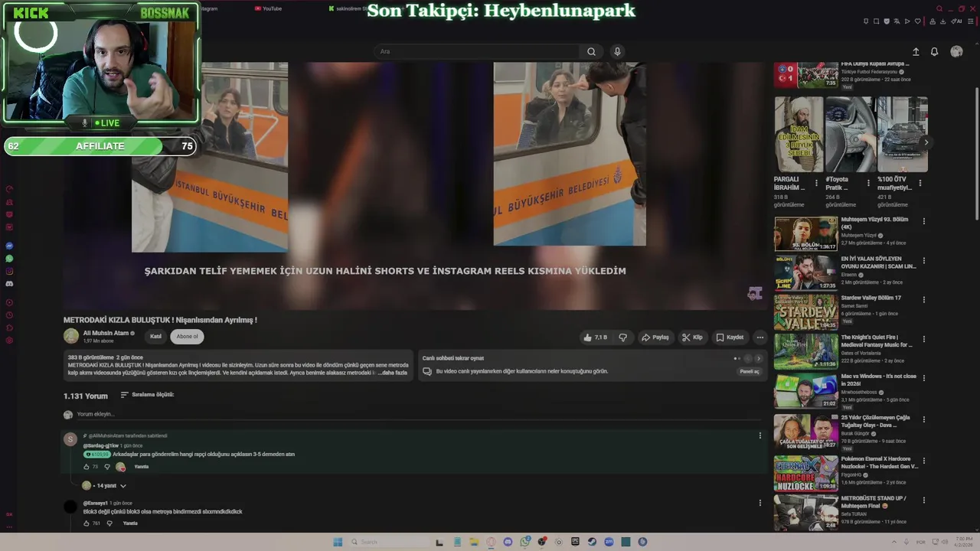This screenshot has height=551, width=980.
Task: Open FIFA Dünya Kupası Avrupa video thumbnail
Action: tap(805, 76)
